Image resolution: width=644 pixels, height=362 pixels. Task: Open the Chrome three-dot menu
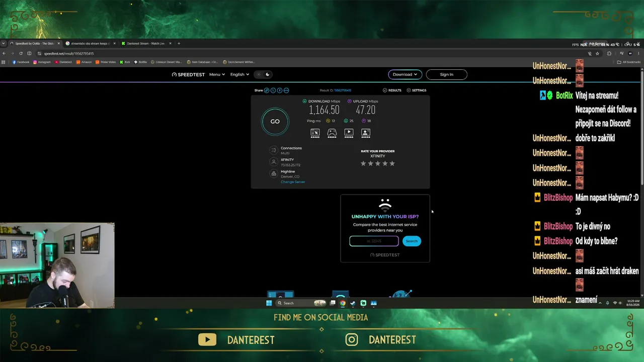[x=638, y=53]
